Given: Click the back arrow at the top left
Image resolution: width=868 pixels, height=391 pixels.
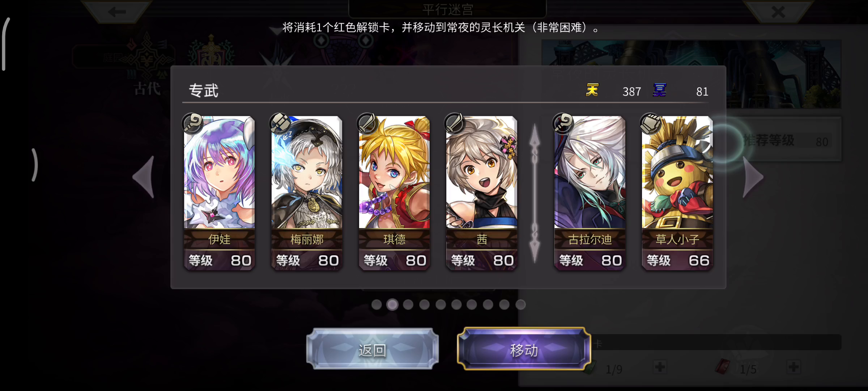Looking at the screenshot, I should 116,12.
